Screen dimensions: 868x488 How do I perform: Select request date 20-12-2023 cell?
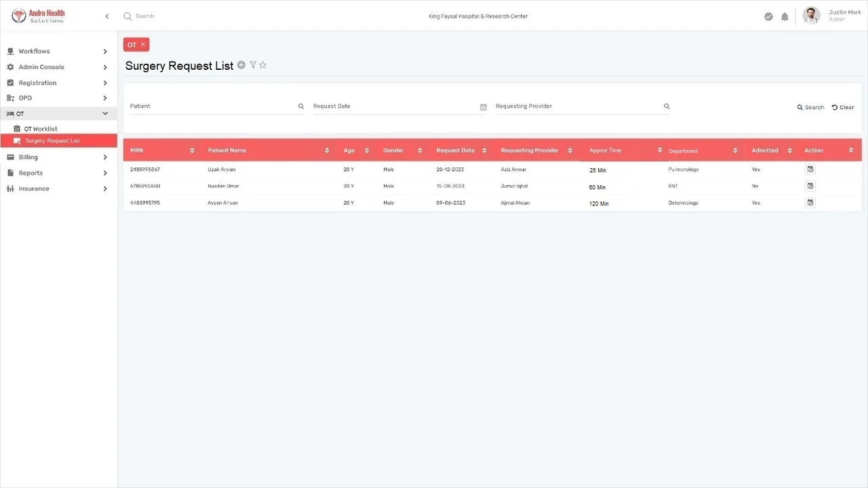point(450,169)
